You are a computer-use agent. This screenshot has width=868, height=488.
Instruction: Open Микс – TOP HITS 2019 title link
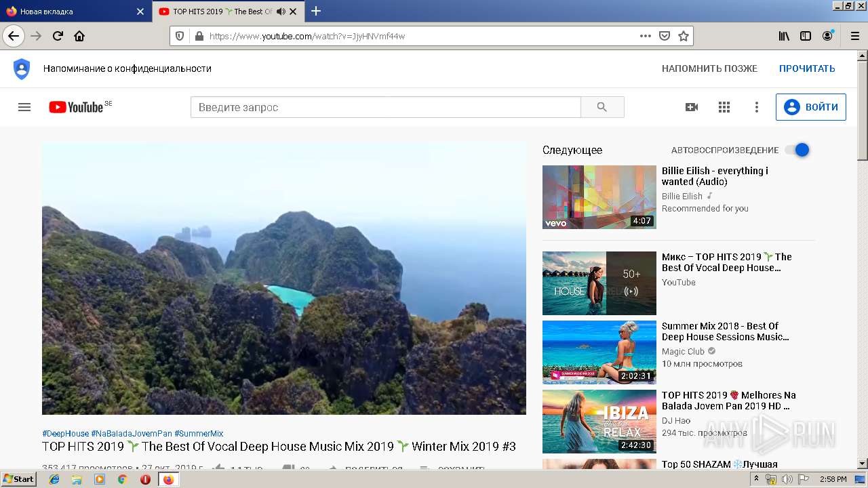(727, 262)
